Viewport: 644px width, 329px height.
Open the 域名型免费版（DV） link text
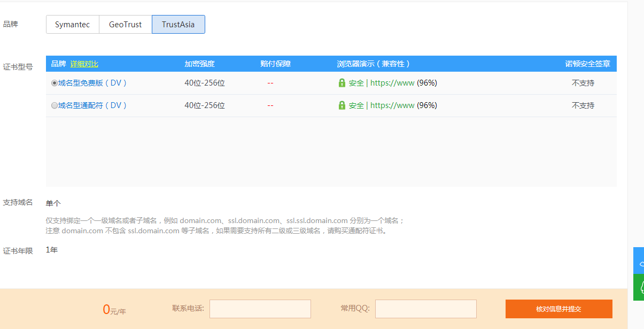click(x=93, y=83)
